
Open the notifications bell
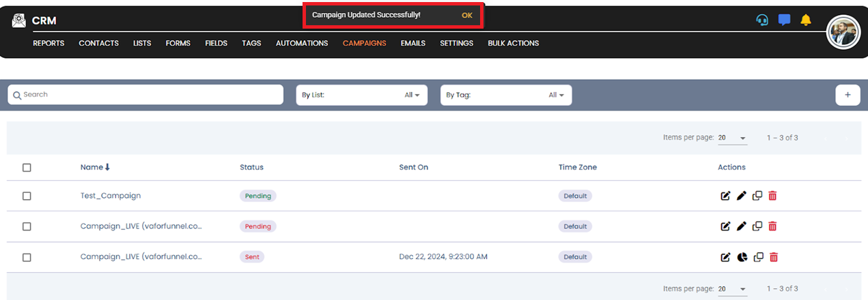pos(806,20)
